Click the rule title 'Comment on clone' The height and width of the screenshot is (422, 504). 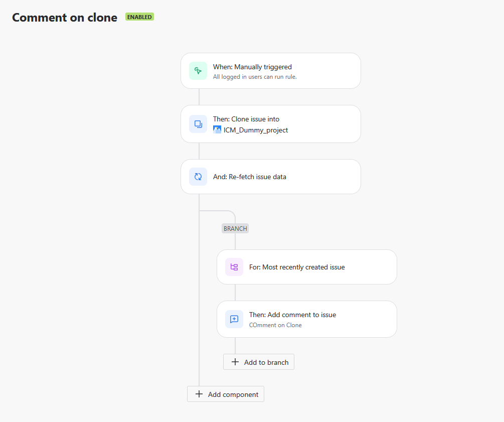click(x=64, y=18)
